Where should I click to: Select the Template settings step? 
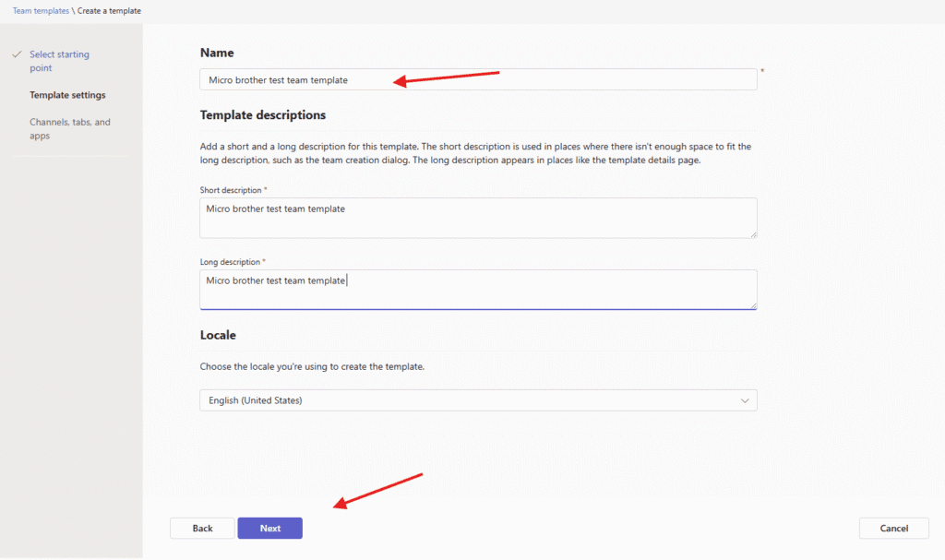(67, 95)
